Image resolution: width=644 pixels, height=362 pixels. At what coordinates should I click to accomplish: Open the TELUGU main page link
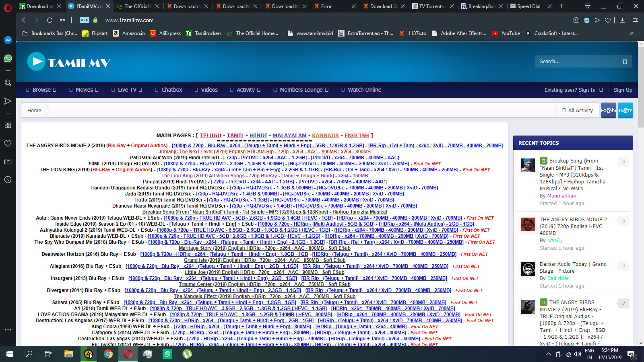point(211,136)
